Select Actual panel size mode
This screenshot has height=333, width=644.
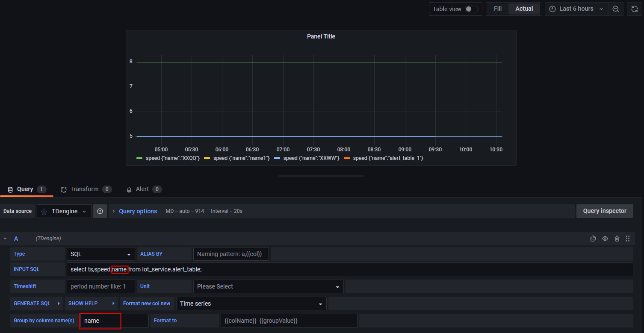click(524, 9)
